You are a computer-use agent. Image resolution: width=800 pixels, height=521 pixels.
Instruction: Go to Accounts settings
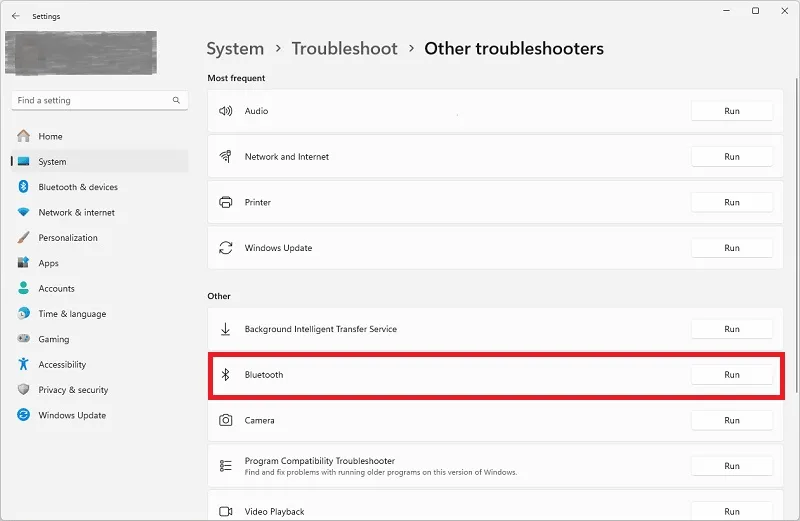click(99, 288)
